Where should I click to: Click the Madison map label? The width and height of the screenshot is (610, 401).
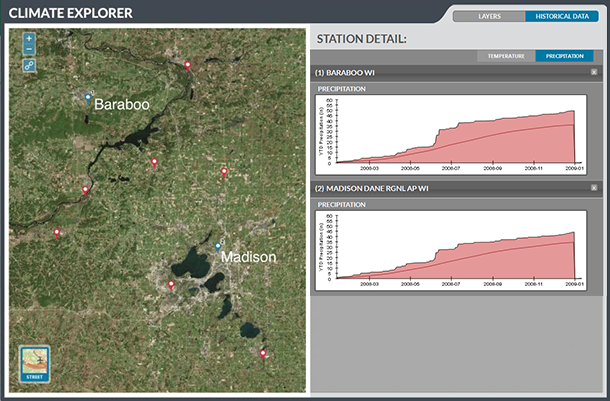point(249,257)
